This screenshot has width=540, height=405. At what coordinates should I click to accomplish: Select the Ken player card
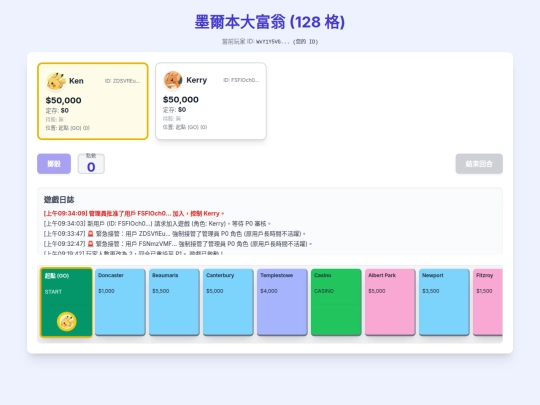(93, 101)
